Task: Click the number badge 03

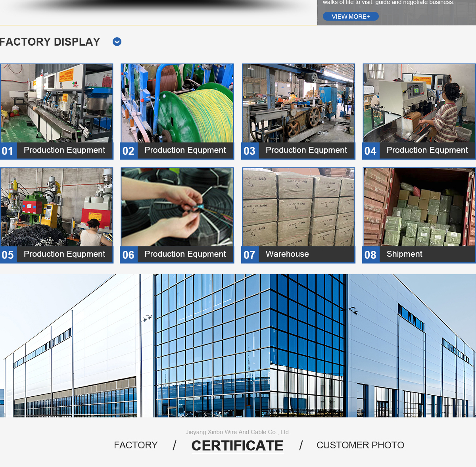Action: (250, 151)
